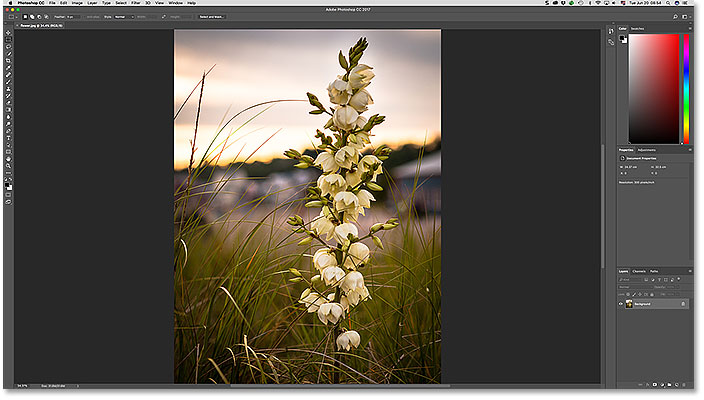Add a layer mask

coord(655,385)
